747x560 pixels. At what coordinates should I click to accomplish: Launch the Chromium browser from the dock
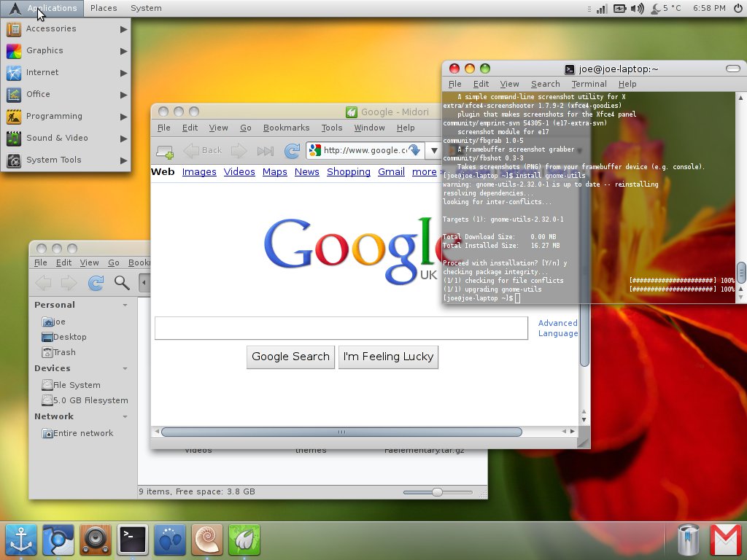[x=58, y=540]
